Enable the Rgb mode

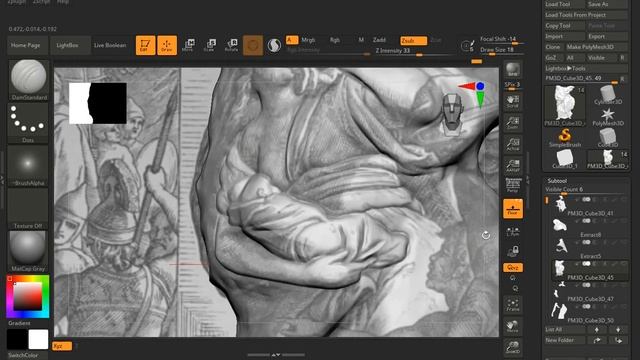coord(334,40)
